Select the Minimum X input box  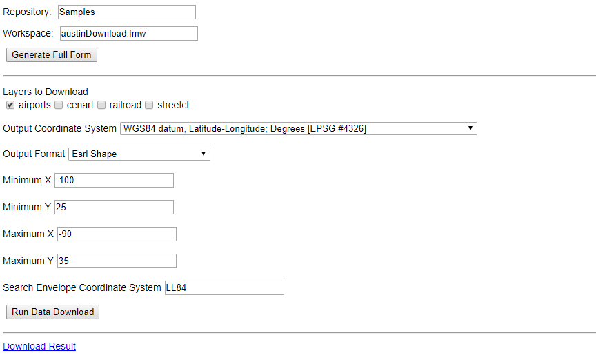(x=114, y=181)
